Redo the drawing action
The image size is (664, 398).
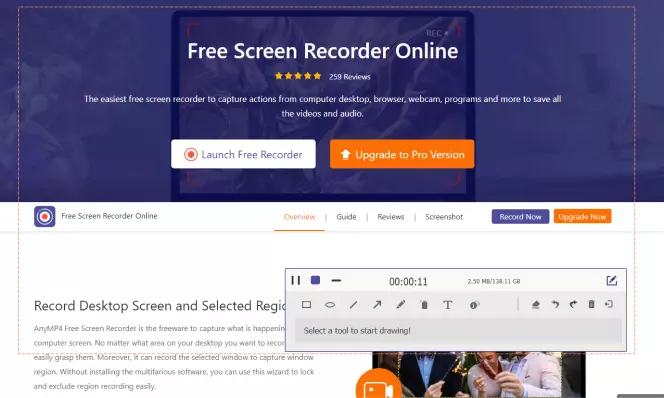coord(573,304)
